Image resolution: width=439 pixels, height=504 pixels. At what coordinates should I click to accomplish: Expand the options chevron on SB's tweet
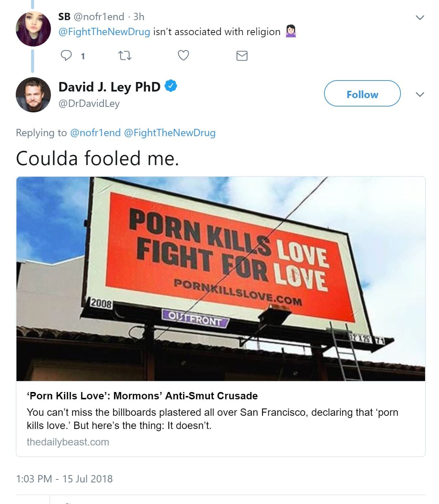pyautogui.click(x=420, y=18)
